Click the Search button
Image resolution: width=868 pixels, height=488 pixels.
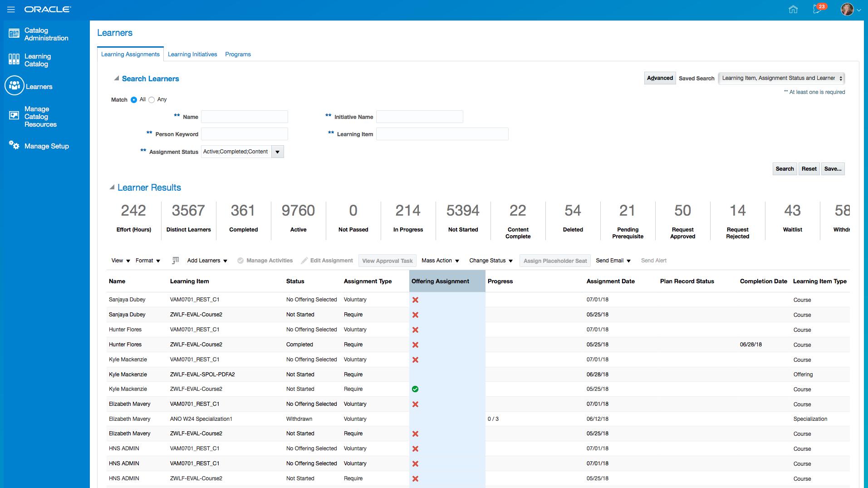coord(784,169)
